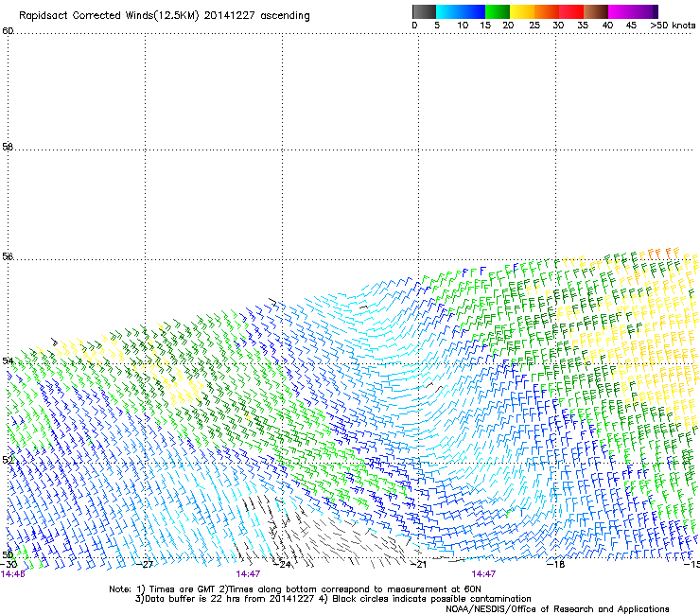Click the green 15-20 knots legend swatch

pyautogui.click(x=498, y=11)
